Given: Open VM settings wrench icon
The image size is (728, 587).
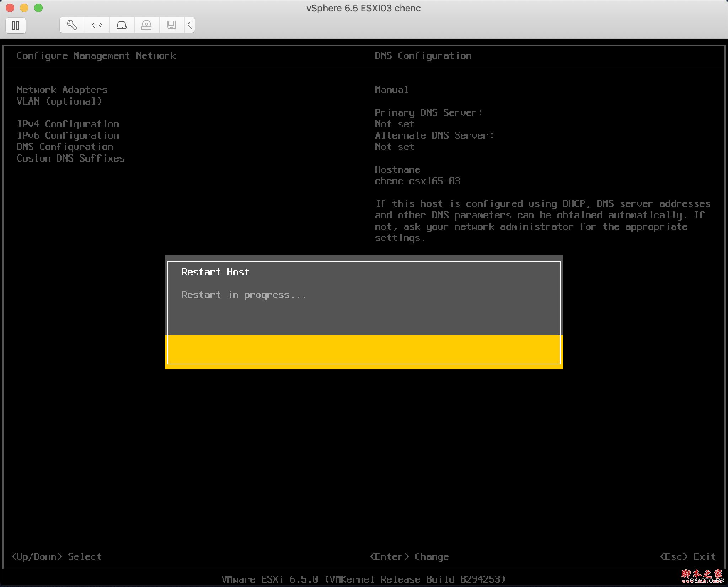Looking at the screenshot, I should click(x=72, y=25).
